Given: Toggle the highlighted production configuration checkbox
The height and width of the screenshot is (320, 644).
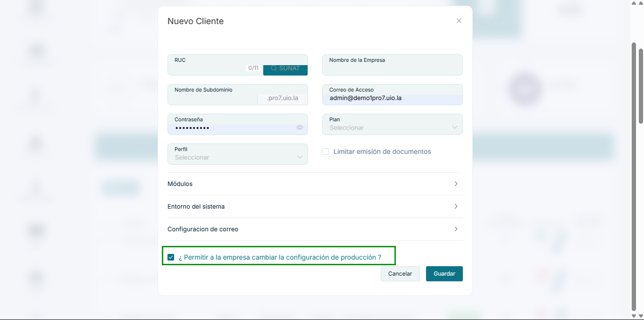Looking at the screenshot, I should [171, 257].
